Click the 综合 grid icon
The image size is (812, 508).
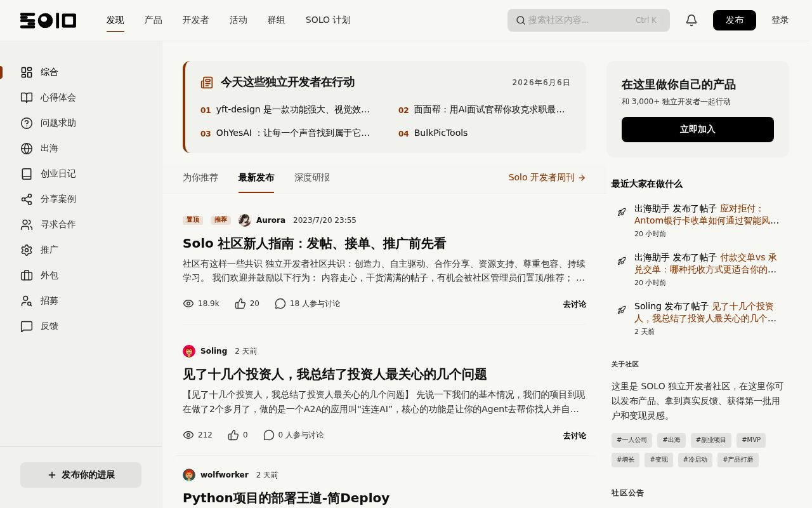27,72
